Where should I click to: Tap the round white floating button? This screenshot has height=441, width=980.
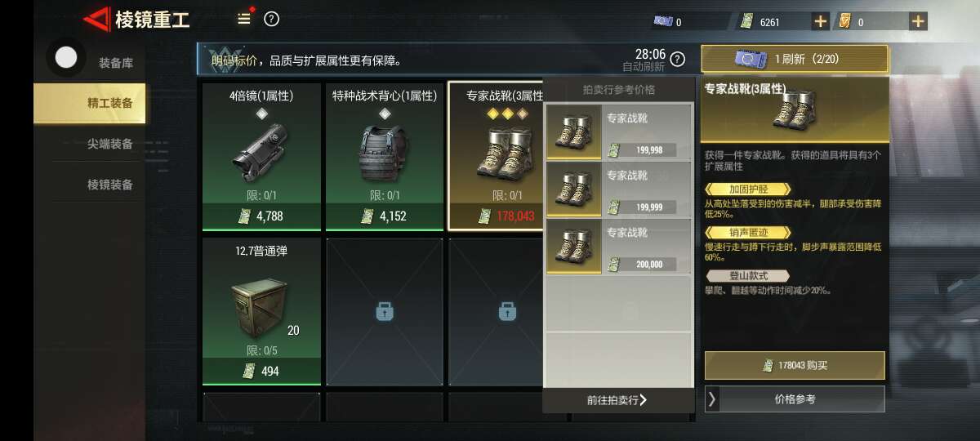(x=66, y=57)
